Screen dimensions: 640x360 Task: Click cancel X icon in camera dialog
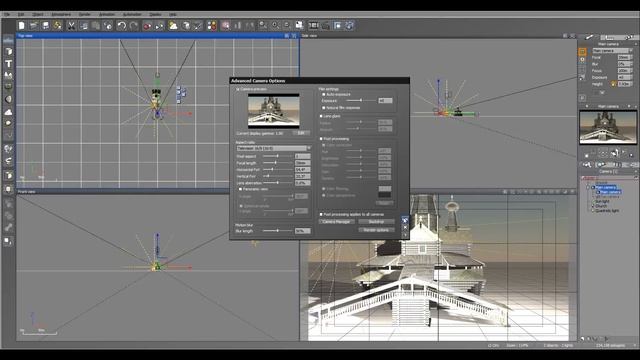pos(405,227)
